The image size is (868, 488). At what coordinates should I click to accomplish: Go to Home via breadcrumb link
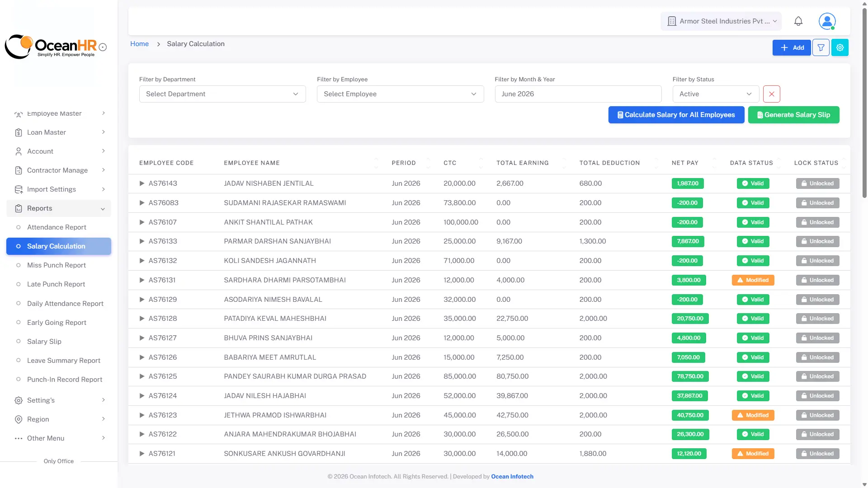click(x=139, y=44)
